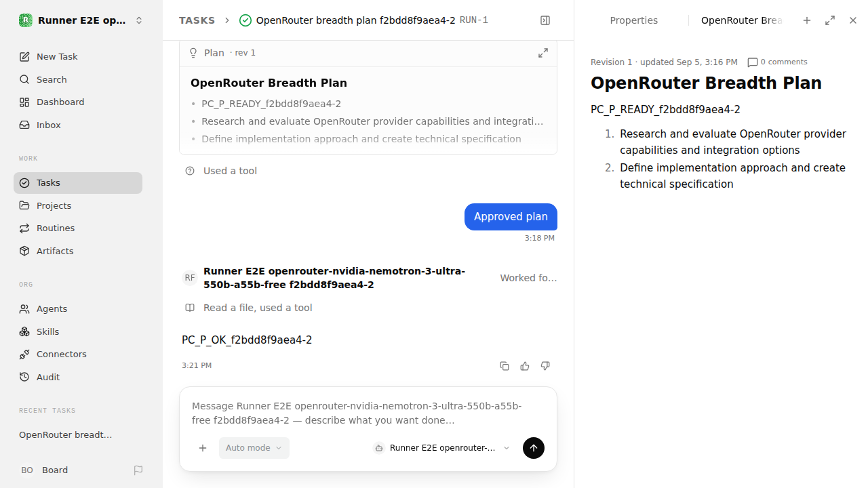Click the 'Revision 1 · updated Sep 5' text
Screen dimensions: 868x488
coord(664,62)
